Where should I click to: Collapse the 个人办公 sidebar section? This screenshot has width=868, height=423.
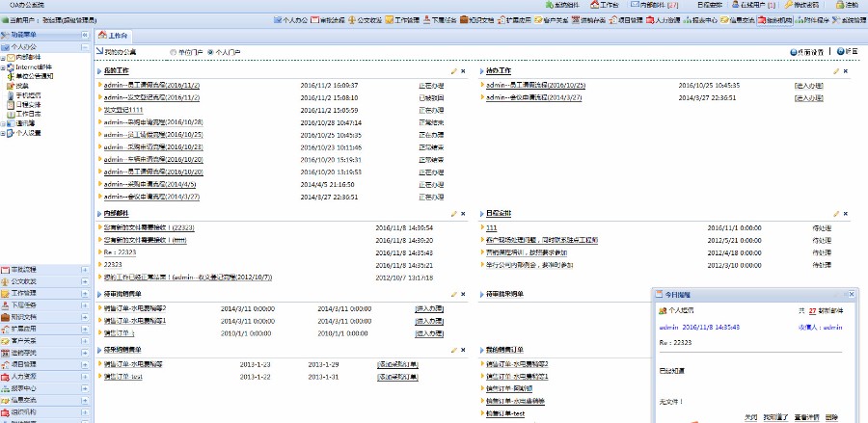85,47
